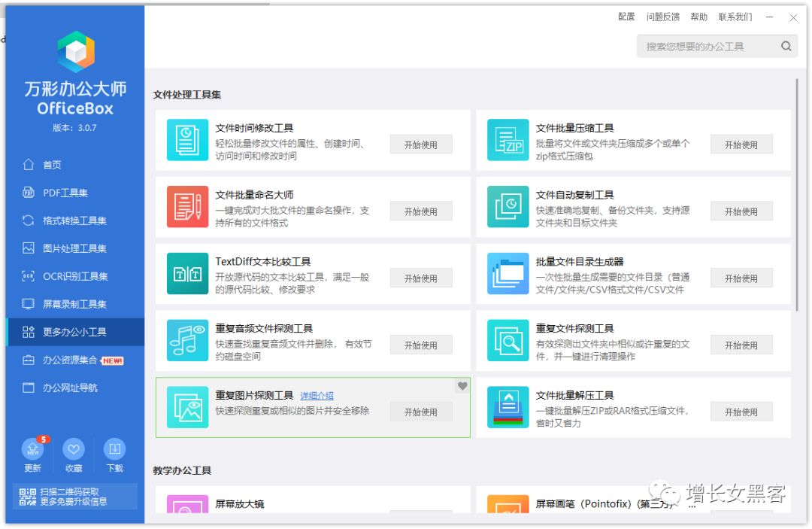Viewport: 812px width, 529px height.
Task: Start 重复文件探测工具 with 开始使用
Action: click(x=741, y=345)
